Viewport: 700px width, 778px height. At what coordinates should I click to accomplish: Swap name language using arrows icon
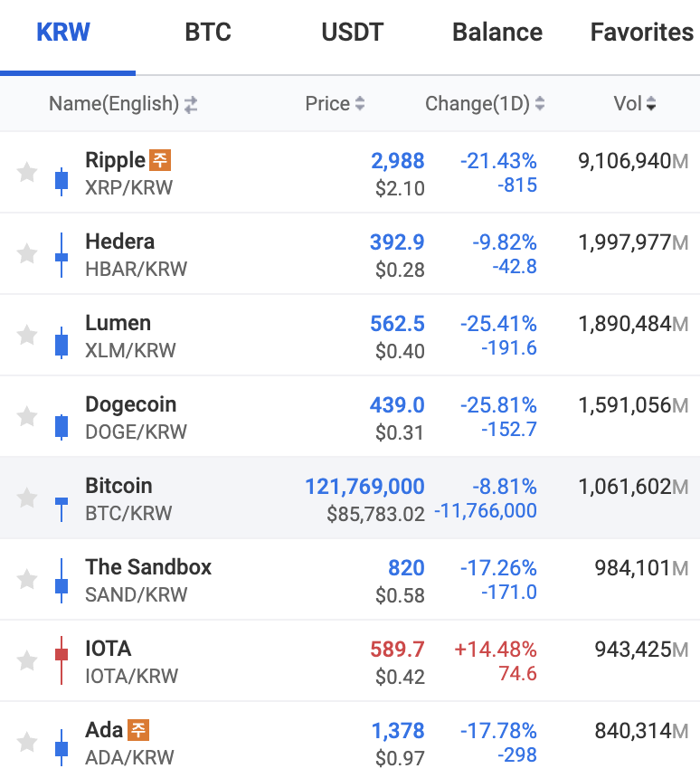(x=191, y=105)
